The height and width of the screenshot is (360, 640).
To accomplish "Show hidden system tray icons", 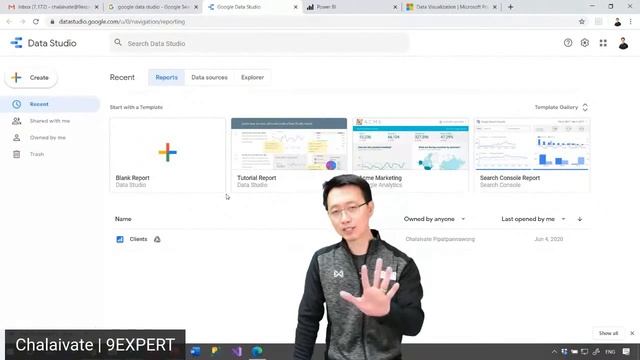I will 554,351.
